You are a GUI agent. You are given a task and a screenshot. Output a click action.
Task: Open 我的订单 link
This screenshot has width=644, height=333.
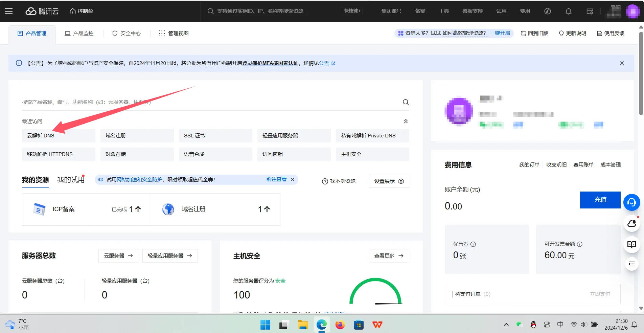529,165
